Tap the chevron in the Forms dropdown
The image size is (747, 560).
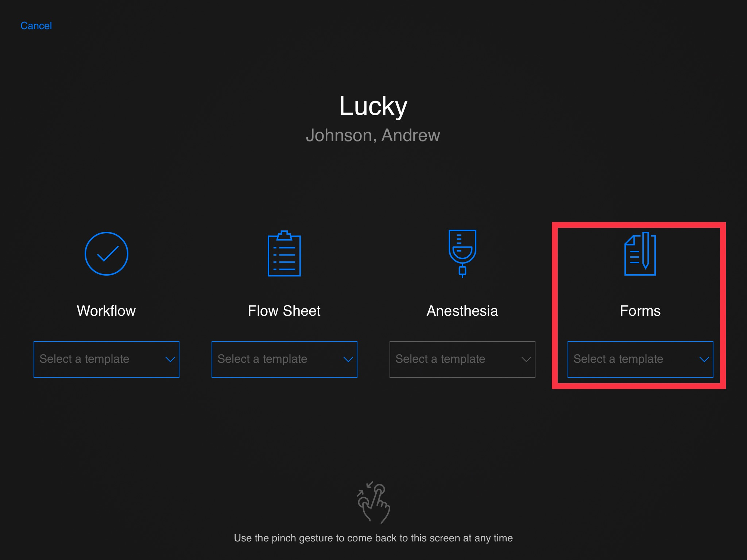tap(704, 359)
